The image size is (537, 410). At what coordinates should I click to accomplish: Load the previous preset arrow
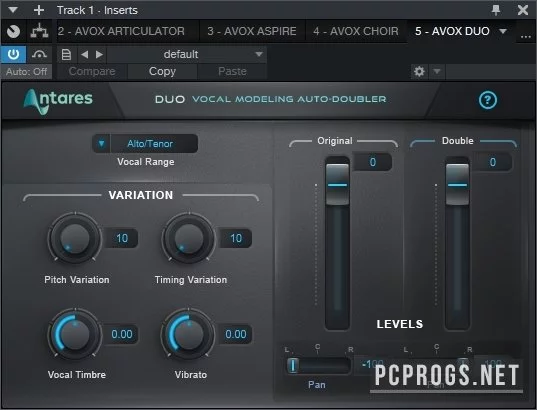85,54
